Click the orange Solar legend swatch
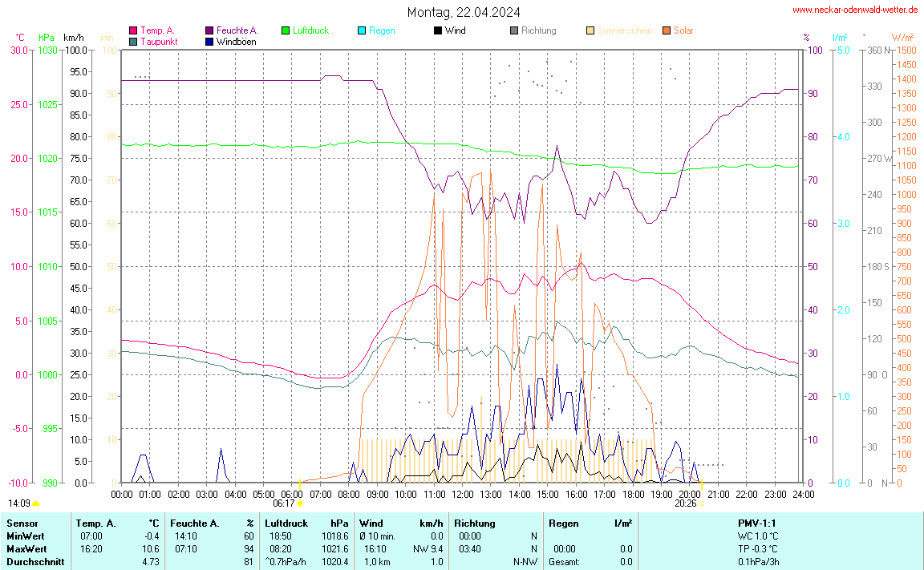Image resolution: width=924 pixels, height=570 pixels. tap(667, 30)
